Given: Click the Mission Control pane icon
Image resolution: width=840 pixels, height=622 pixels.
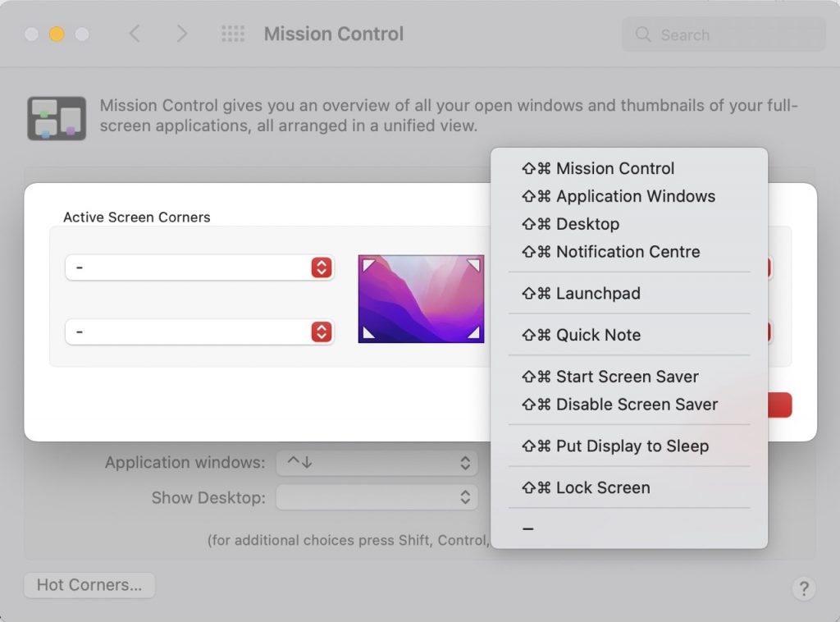Looking at the screenshot, I should click(56, 118).
